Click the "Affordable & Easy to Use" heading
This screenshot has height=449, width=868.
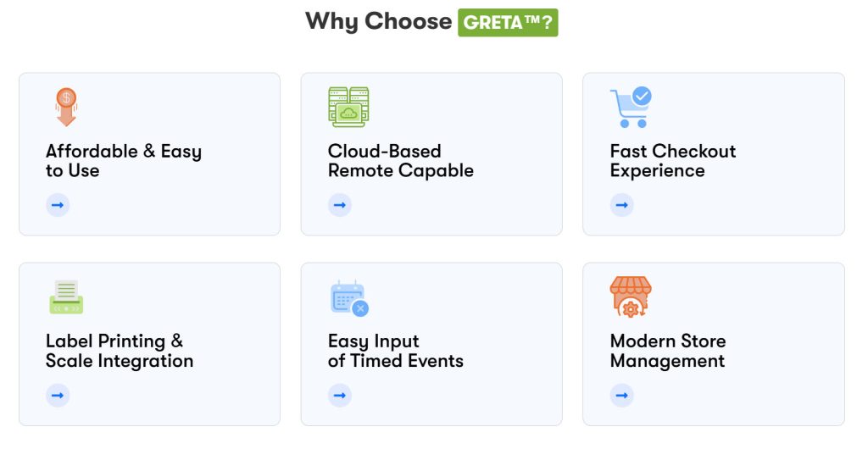(124, 161)
